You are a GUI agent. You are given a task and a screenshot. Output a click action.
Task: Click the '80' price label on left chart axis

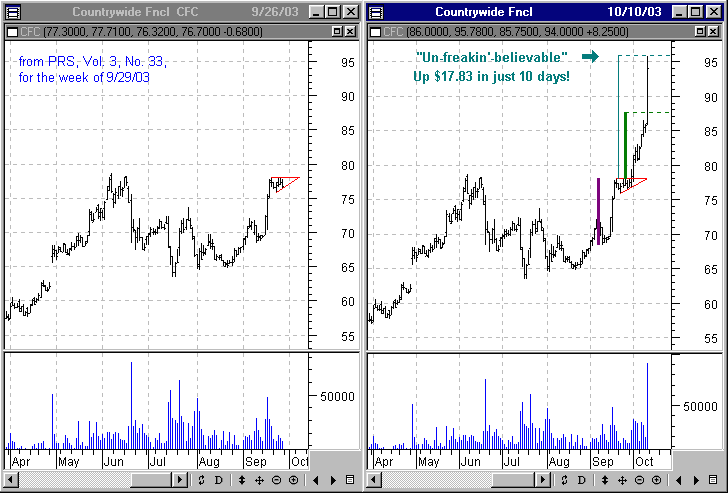tap(347, 165)
